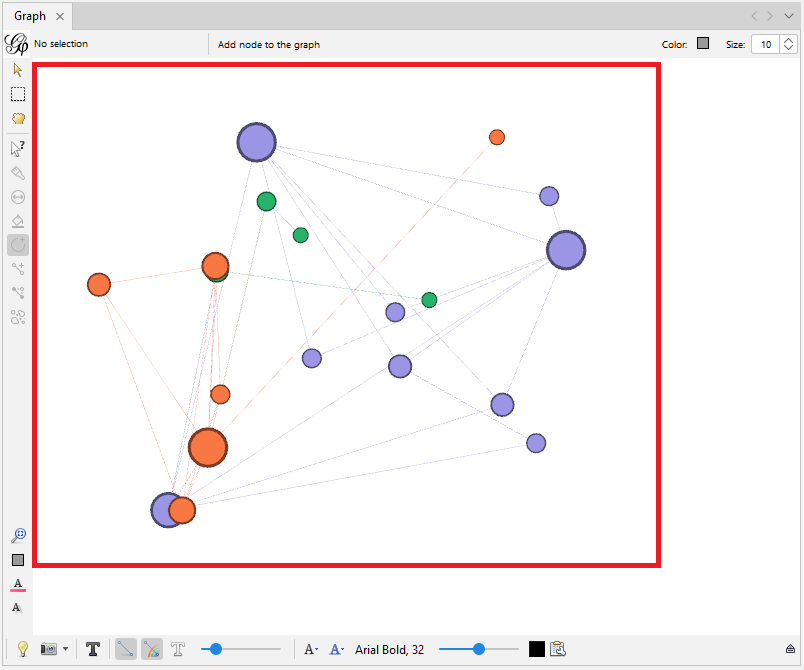Image resolution: width=804 pixels, height=670 pixels.
Task: Toggle node labels visibility with the T icon
Action: coord(93,649)
